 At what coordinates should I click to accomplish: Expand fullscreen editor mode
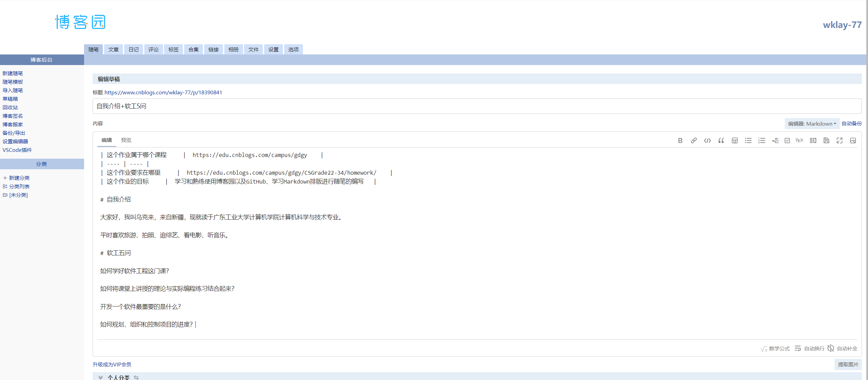pos(839,141)
